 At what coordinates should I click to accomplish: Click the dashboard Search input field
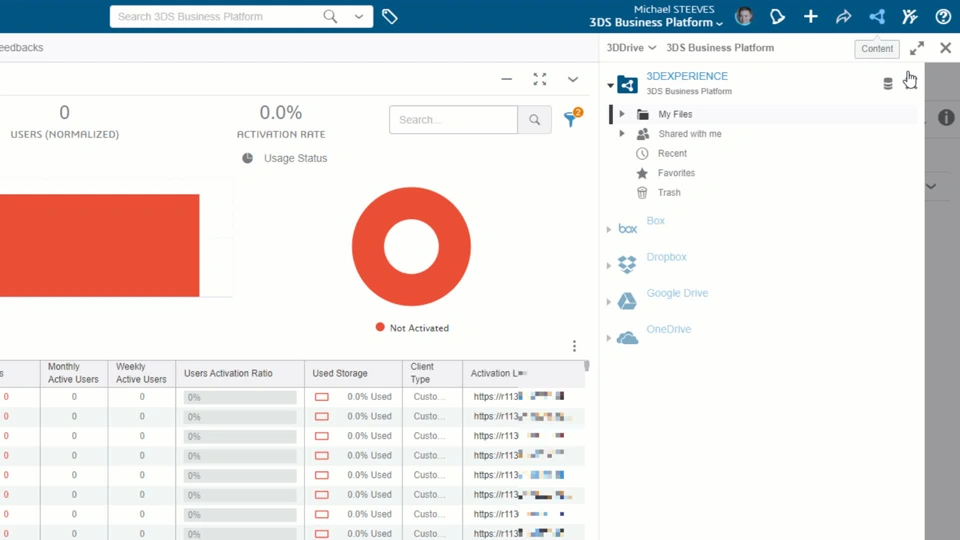click(453, 119)
